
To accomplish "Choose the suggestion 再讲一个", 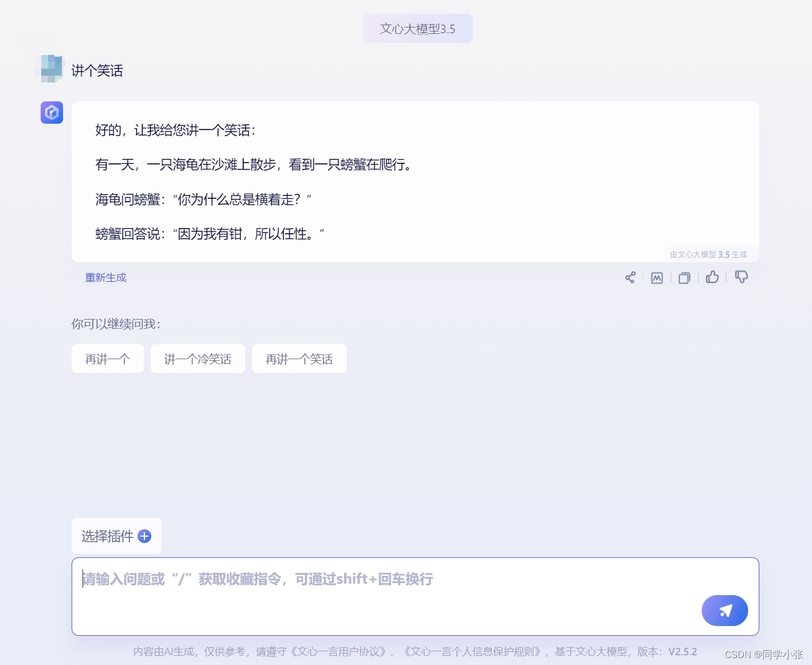I will tap(108, 359).
